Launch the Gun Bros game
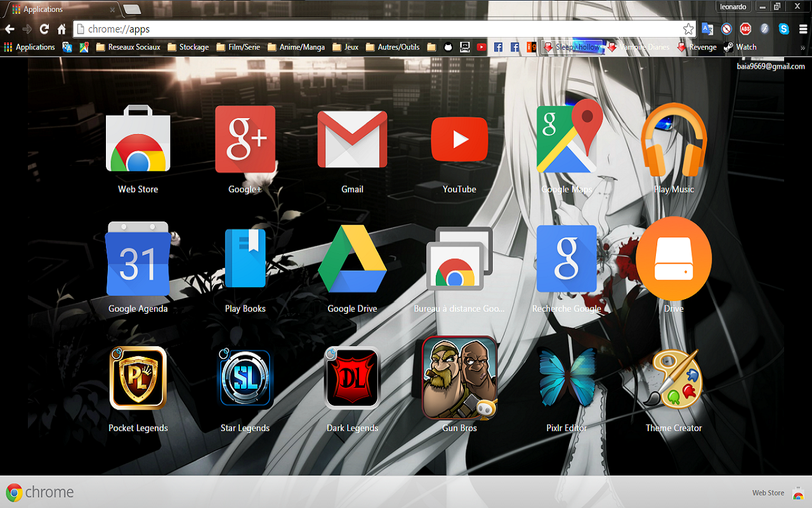The width and height of the screenshot is (812, 508). pos(459,378)
